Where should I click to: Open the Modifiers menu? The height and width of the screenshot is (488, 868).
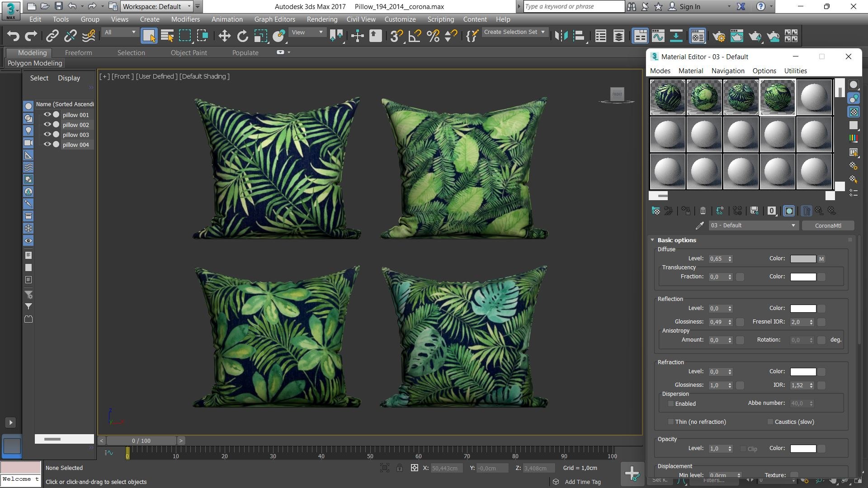[x=185, y=19]
